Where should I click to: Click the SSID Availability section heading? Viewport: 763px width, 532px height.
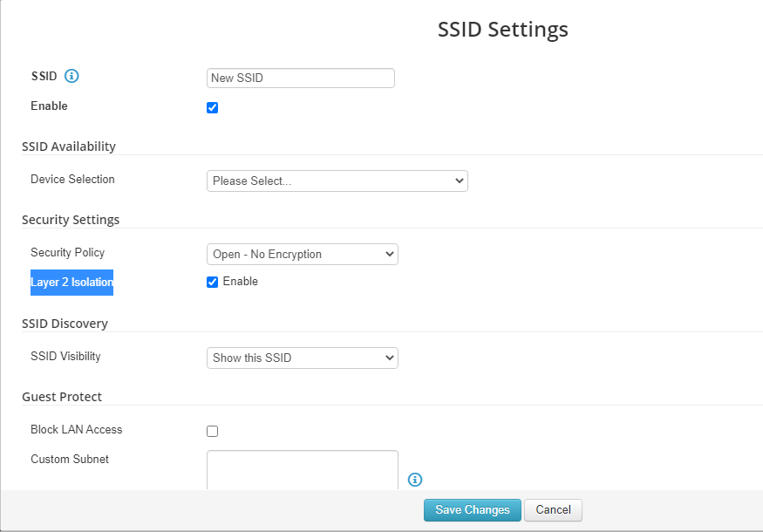coord(69,147)
